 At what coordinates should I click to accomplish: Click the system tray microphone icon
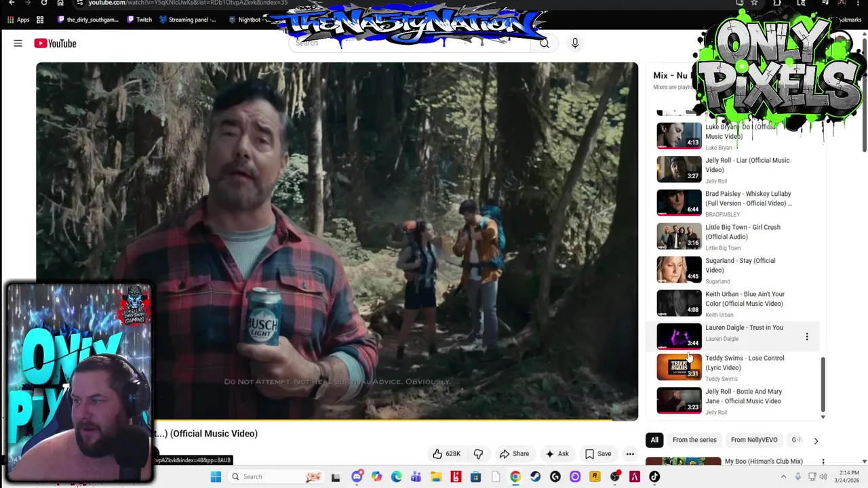(797, 477)
